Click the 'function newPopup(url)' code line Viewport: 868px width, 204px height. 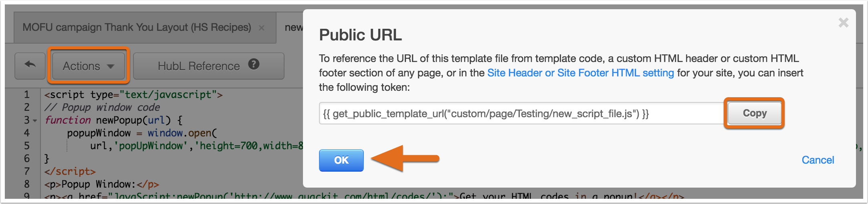click(113, 120)
